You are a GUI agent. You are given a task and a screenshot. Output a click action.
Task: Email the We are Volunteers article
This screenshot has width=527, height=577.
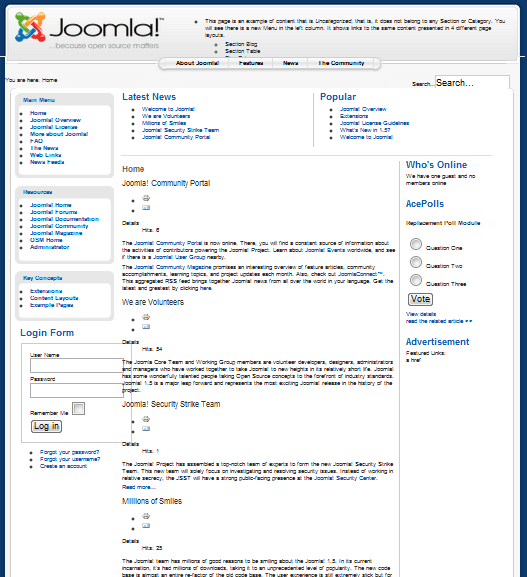146,327
